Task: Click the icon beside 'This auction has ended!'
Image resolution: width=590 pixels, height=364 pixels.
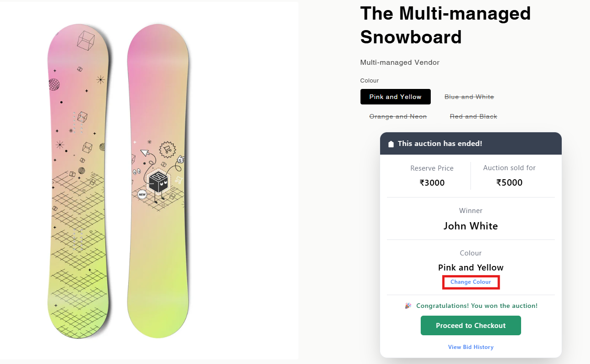Action: (391, 144)
